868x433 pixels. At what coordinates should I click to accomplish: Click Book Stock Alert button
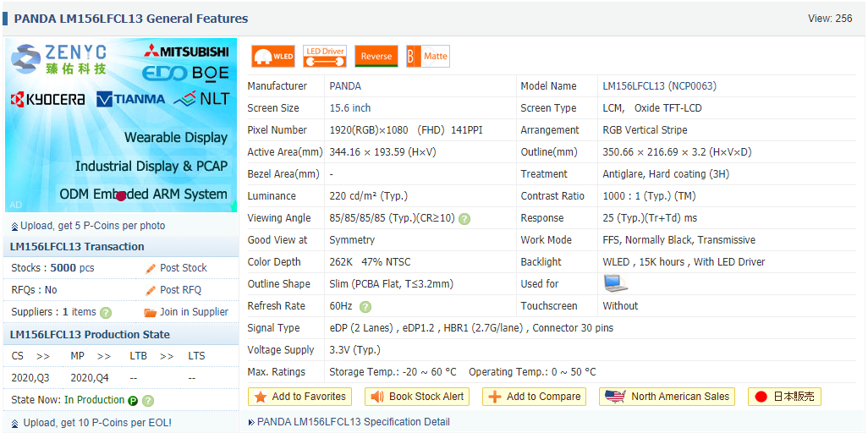(417, 397)
